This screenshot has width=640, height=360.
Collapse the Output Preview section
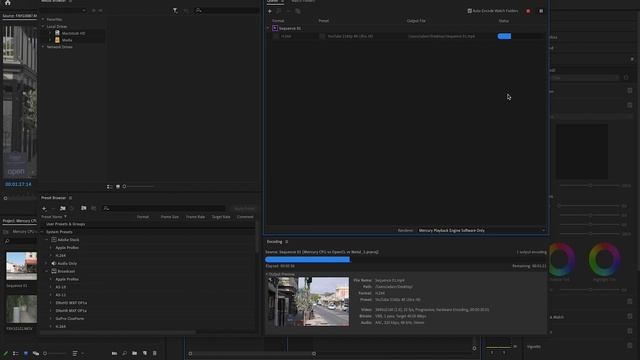tap(267, 274)
